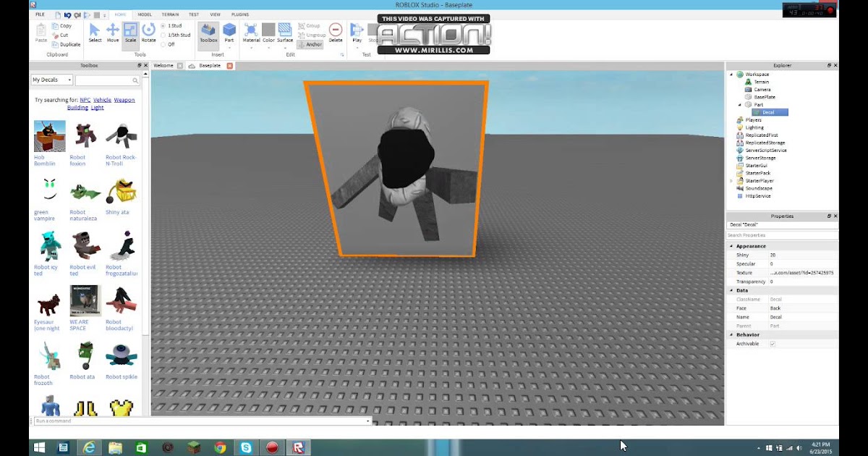Open File Explorer from the taskbar
This screenshot has height=456, width=868.
pyautogui.click(x=115, y=447)
